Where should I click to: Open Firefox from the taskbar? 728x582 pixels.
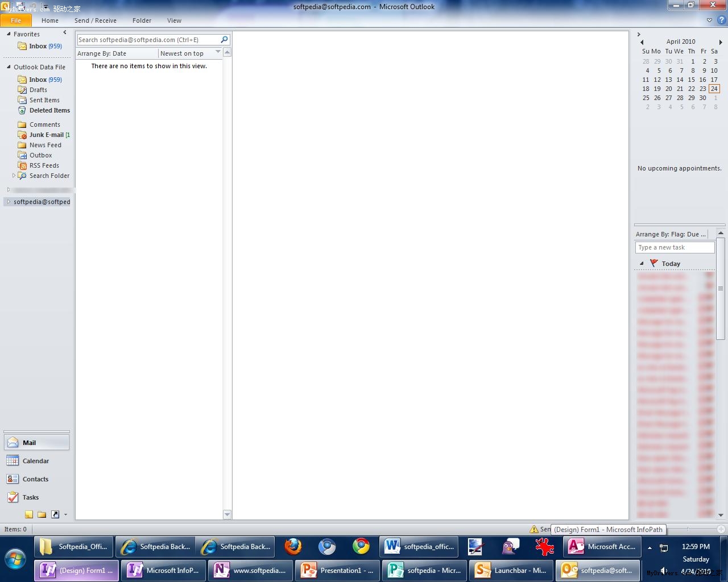(x=293, y=547)
